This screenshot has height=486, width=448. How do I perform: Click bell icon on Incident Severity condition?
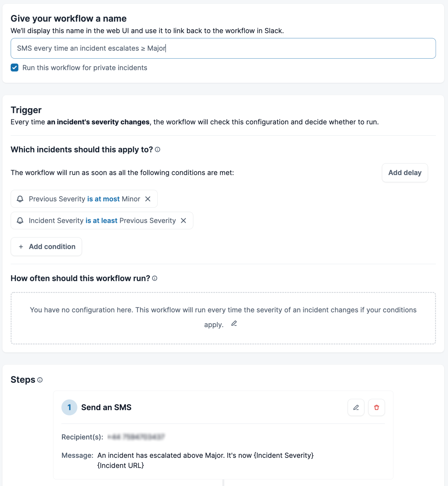(x=20, y=220)
